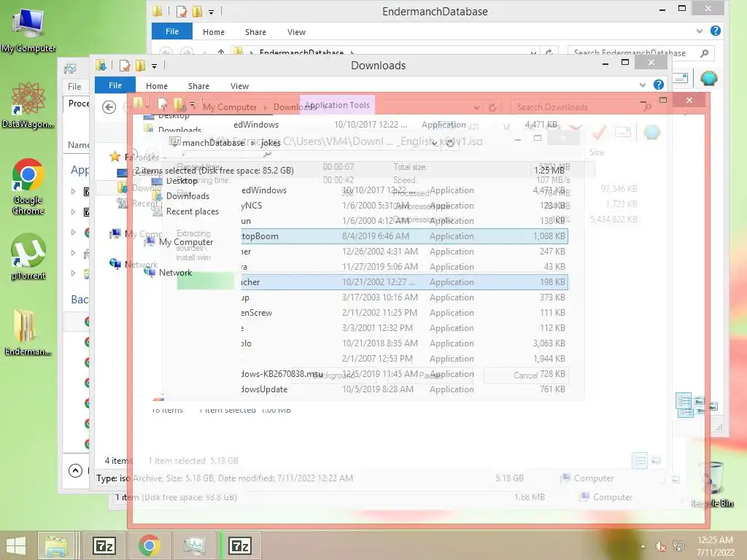Screen dimensions: 747x560
Task: Select the topBoom file row
Action: (x=404, y=236)
